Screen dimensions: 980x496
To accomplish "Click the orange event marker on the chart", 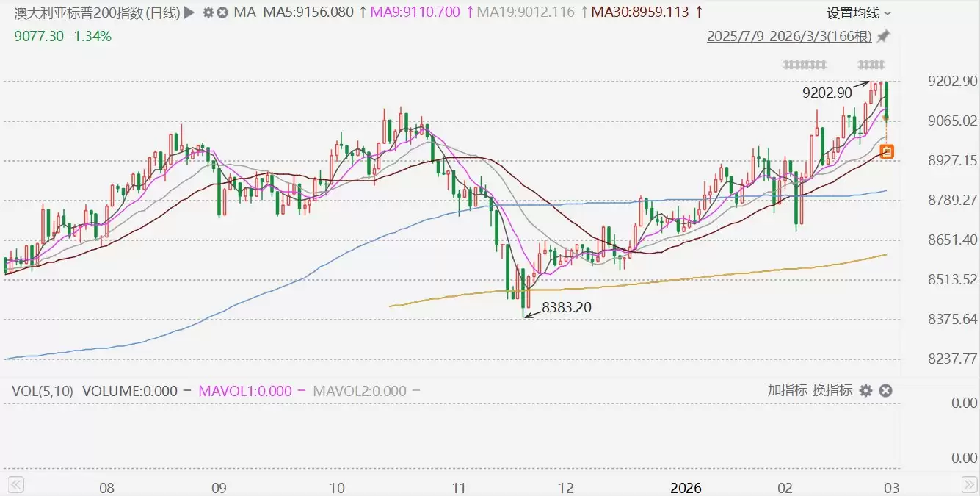I will pyautogui.click(x=887, y=152).
